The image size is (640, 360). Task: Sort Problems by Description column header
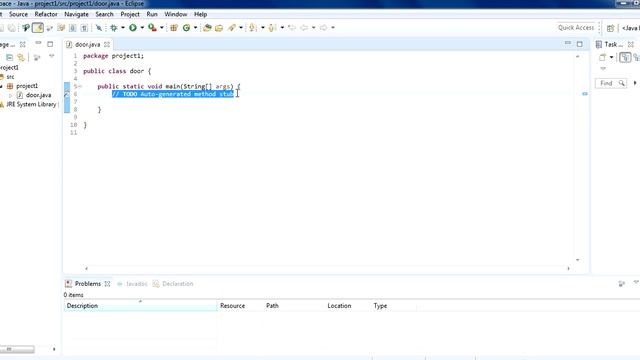[x=140, y=306]
